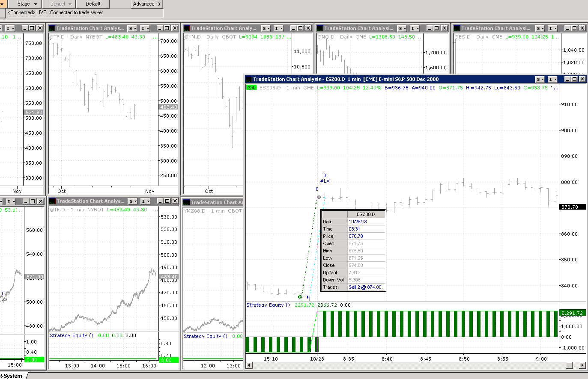The width and height of the screenshot is (588, 379).
Task: Minimize the TF.D 1 min chart window
Action: 160,201
